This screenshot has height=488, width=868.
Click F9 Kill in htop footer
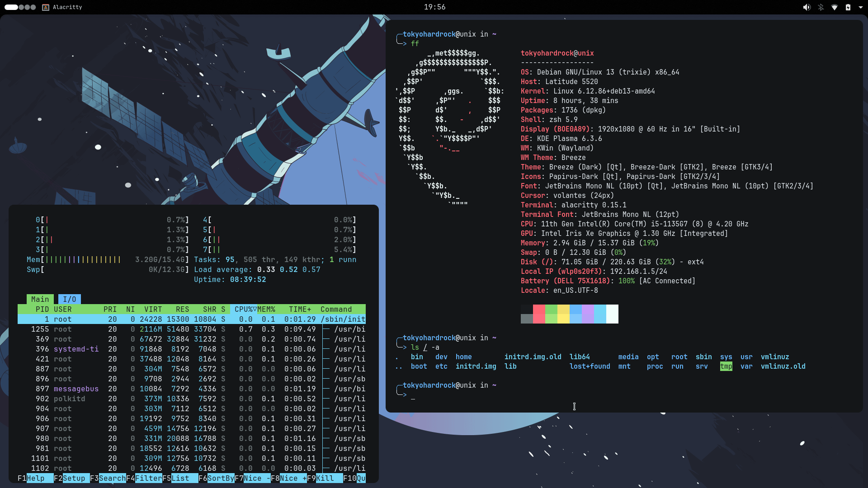pyautogui.click(x=325, y=478)
